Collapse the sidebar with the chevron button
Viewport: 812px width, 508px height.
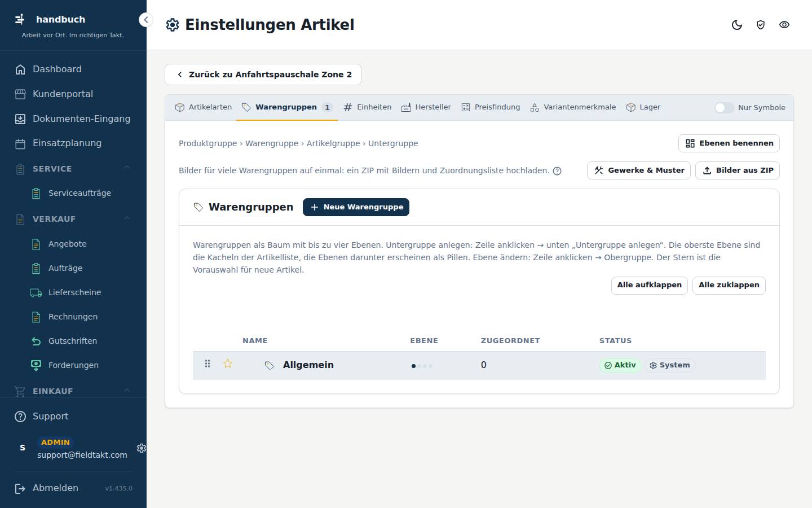pyautogui.click(x=145, y=20)
